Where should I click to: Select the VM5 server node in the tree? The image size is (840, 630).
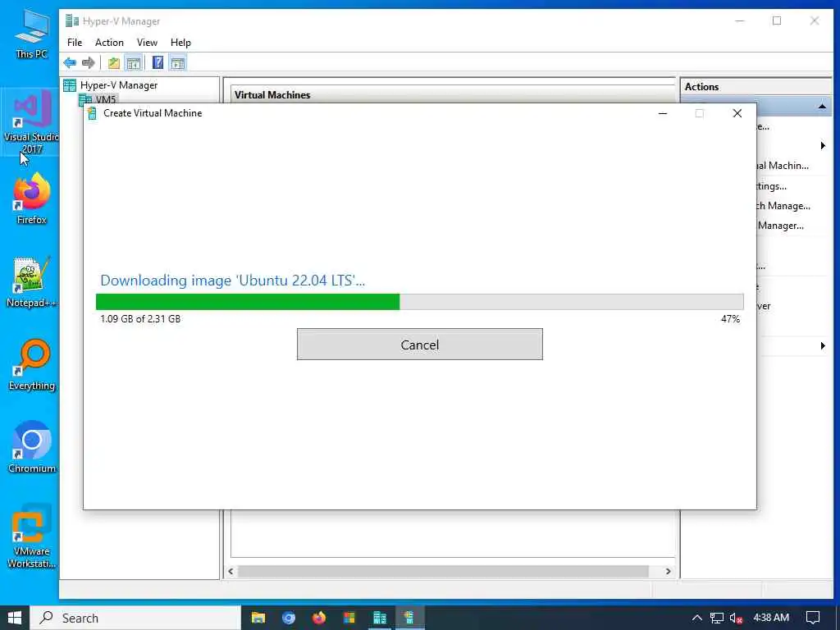tap(106, 98)
